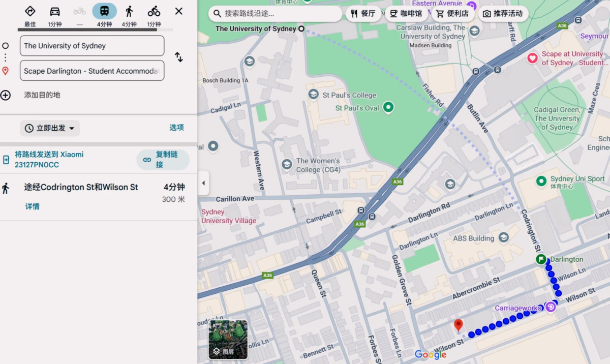Viewport: 610px width, 364px height.
Task: Filter by convenience stores chip
Action: [x=453, y=14]
